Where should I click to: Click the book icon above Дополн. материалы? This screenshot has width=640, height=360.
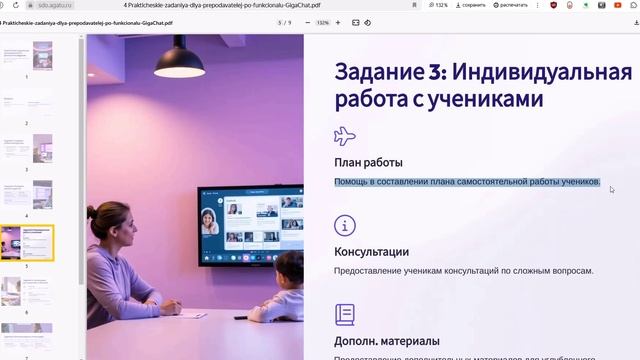345,315
